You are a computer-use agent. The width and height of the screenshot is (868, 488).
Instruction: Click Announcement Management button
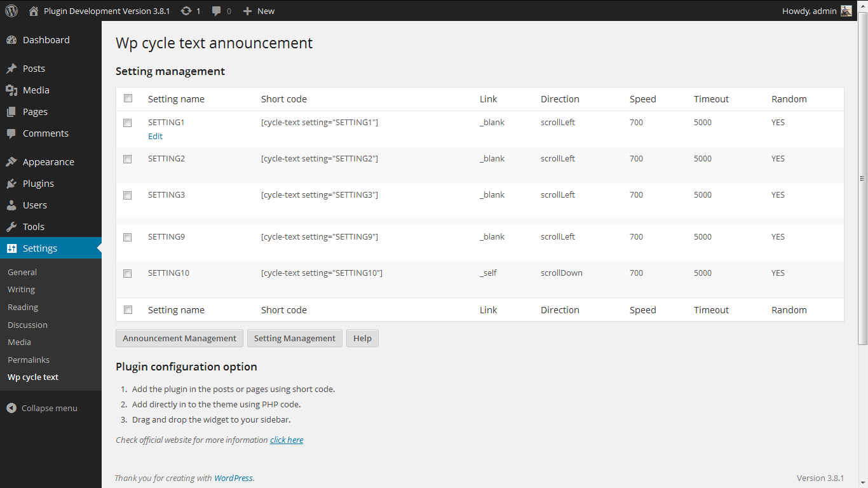point(179,338)
